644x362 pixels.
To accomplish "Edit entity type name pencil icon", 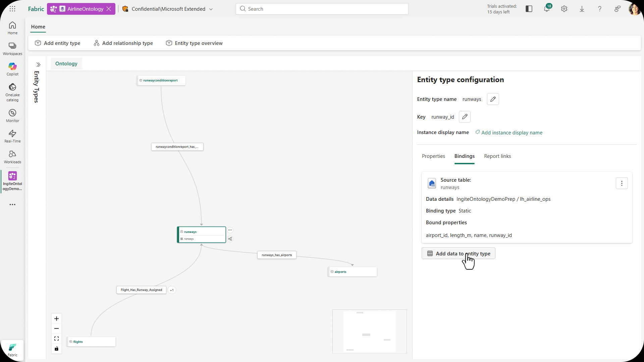I will pos(493,99).
